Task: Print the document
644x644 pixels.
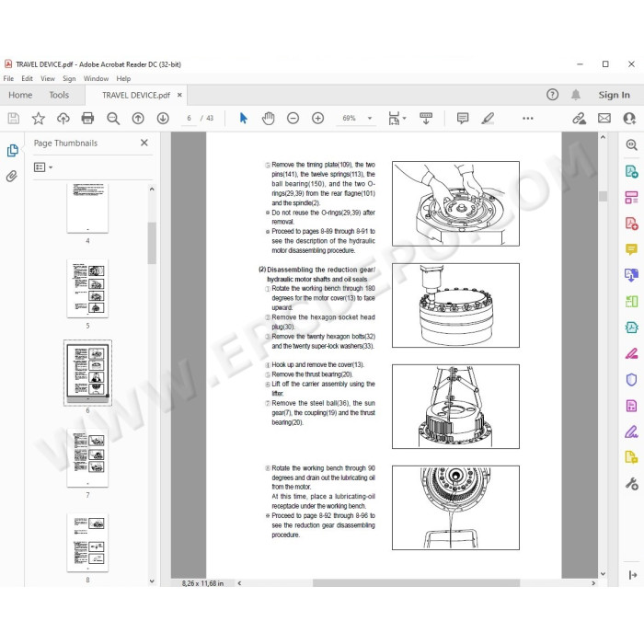Action: click(x=87, y=119)
